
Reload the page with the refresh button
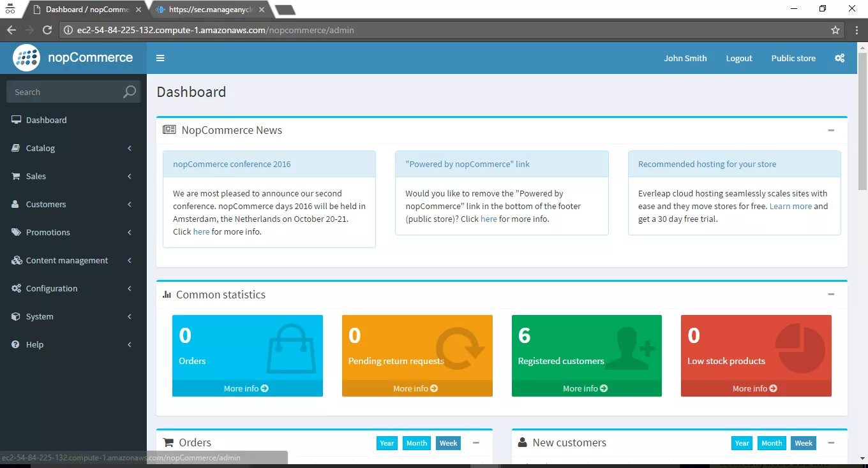click(x=47, y=30)
